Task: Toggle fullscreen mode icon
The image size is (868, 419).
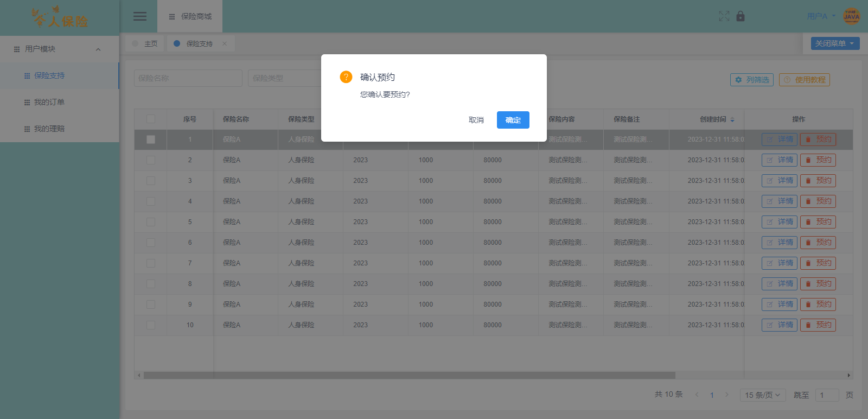Action: (x=724, y=16)
